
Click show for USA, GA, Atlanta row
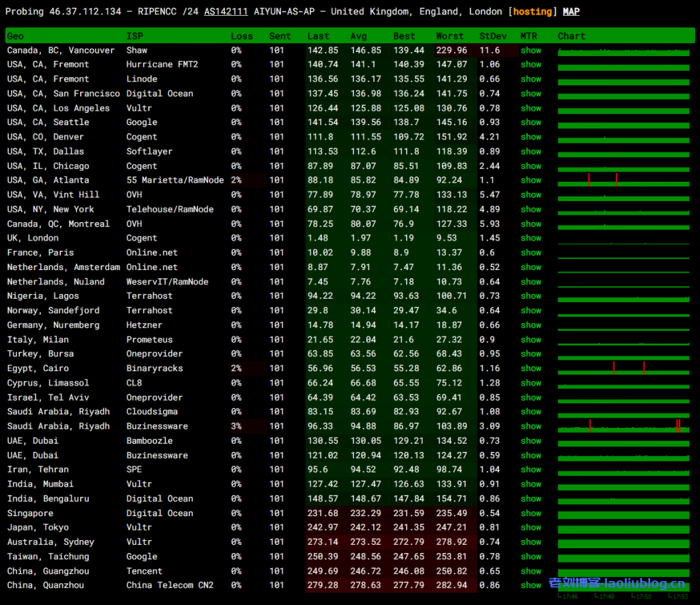click(x=530, y=180)
